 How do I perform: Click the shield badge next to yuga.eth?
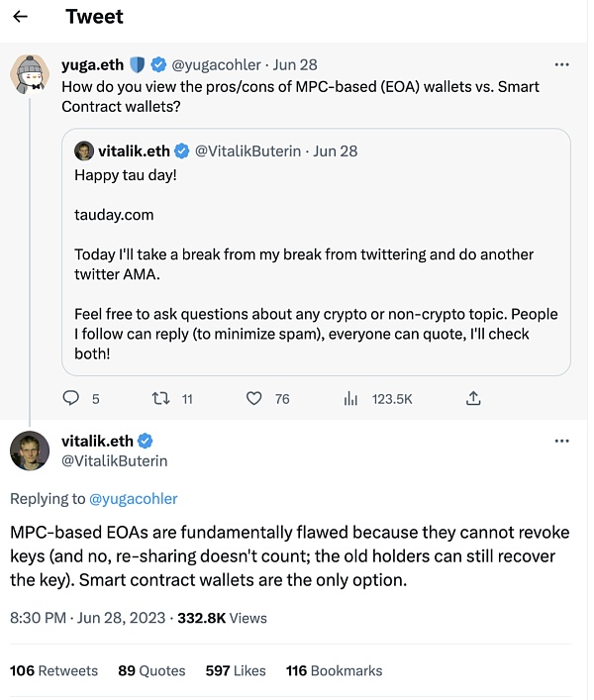pyautogui.click(x=138, y=64)
